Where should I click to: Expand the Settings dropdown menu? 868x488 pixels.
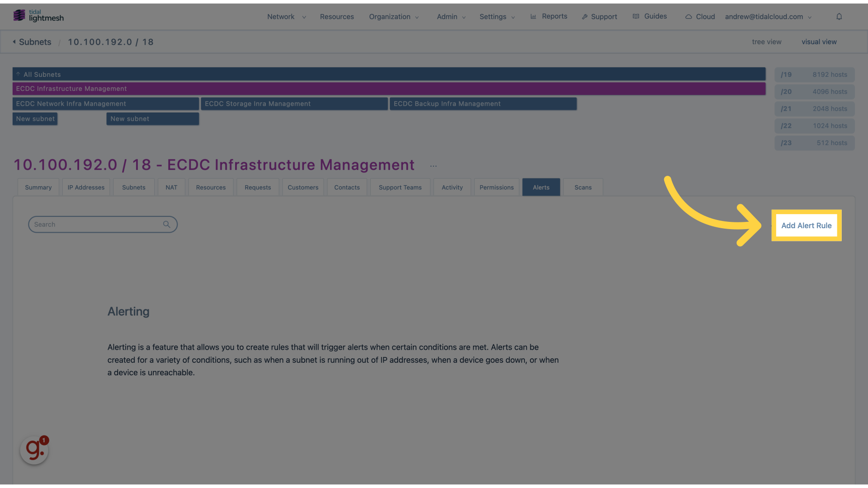click(497, 17)
